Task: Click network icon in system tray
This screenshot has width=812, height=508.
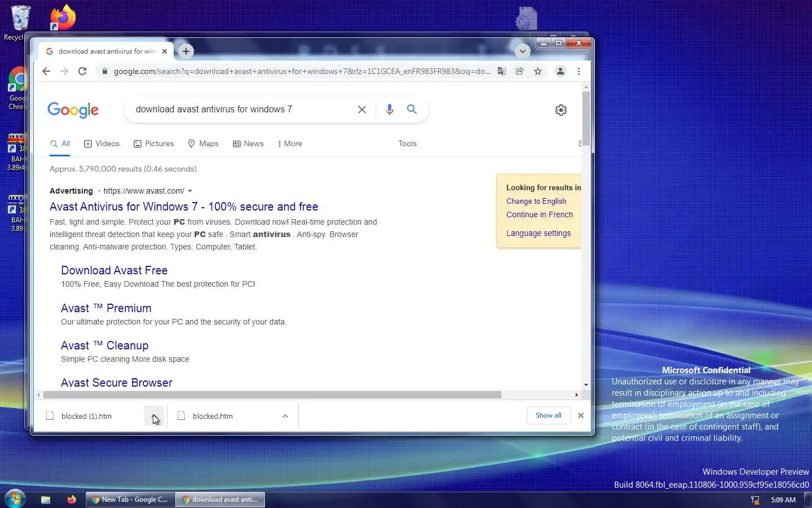Action: pyautogui.click(x=755, y=500)
